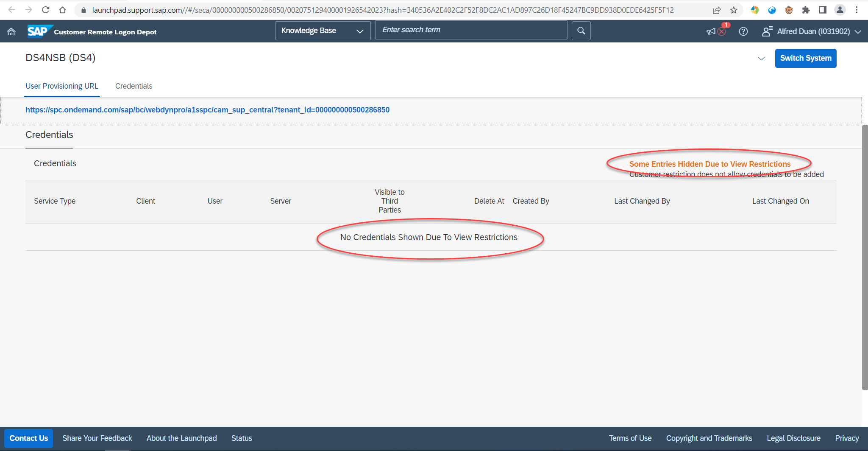Open the Legal Disclosure link
This screenshot has width=868, height=451.
793,438
